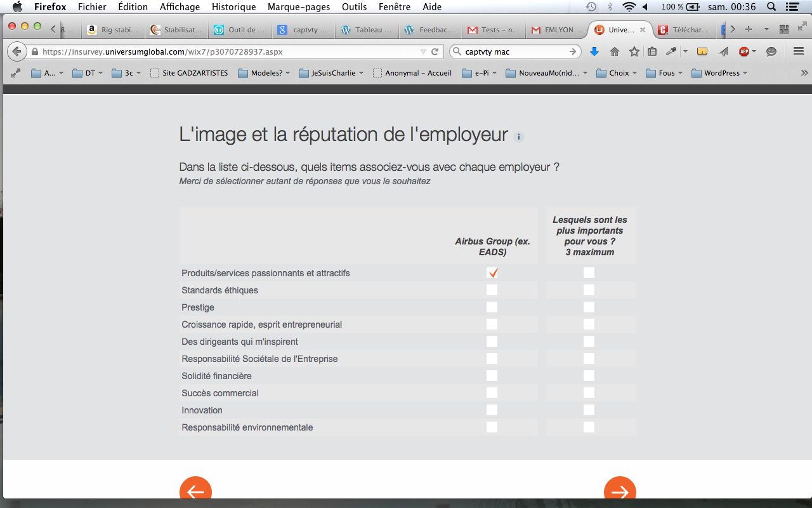812x508 pixels.
Task: Switch to the Téléchar… tab
Action: tap(684, 30)
